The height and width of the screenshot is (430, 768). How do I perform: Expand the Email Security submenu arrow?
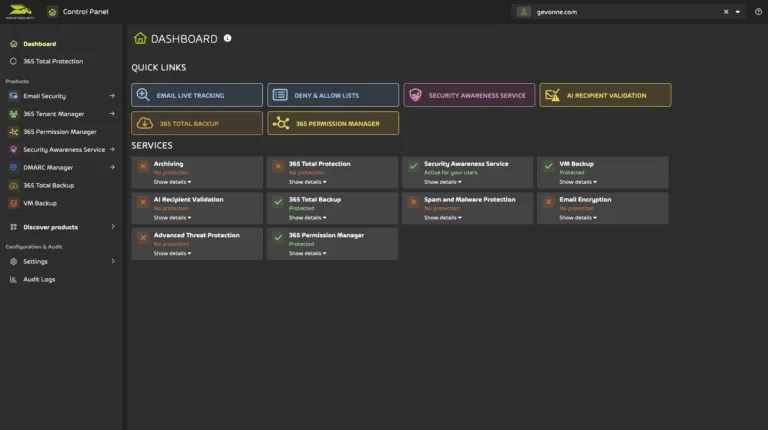click(x=112, y=96)
